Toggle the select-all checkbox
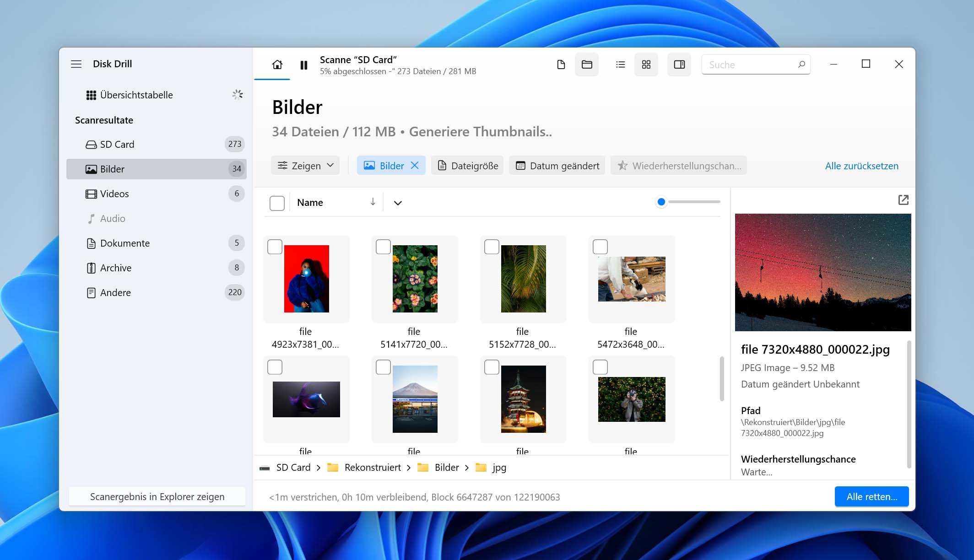974x560 pixels. 277,203
